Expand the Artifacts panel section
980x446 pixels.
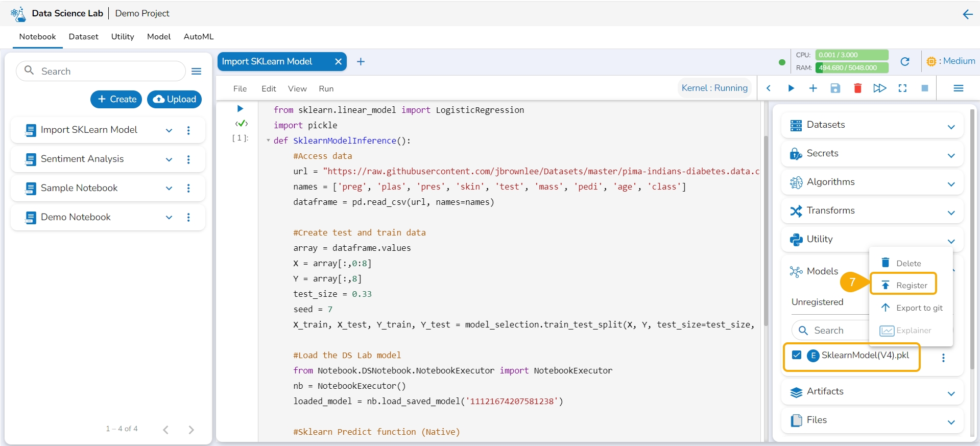951,393
